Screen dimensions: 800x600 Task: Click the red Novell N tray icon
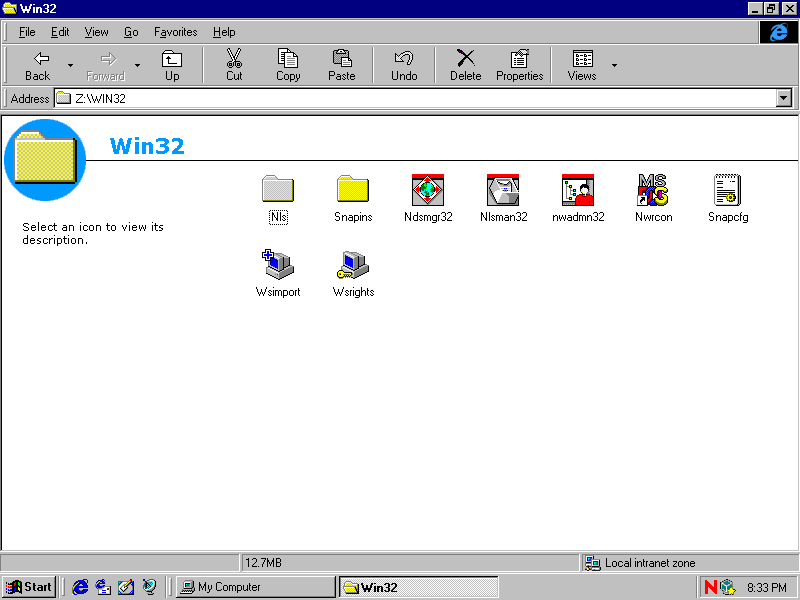coord(711,587)
